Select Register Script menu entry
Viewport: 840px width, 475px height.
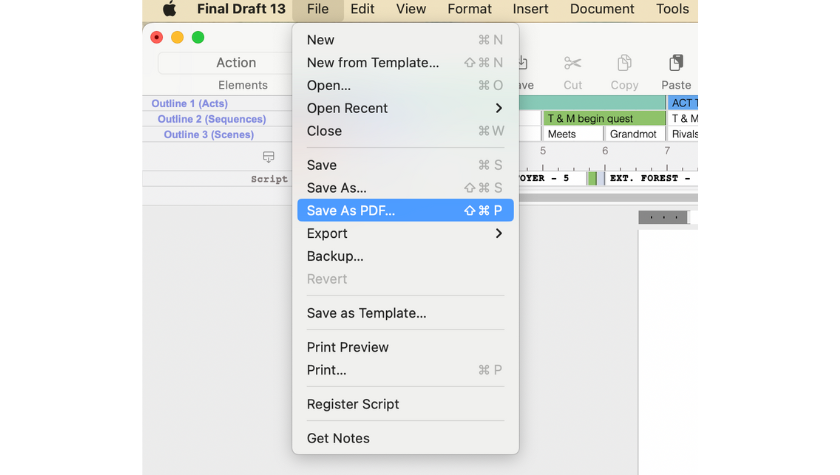click(352, 404)
